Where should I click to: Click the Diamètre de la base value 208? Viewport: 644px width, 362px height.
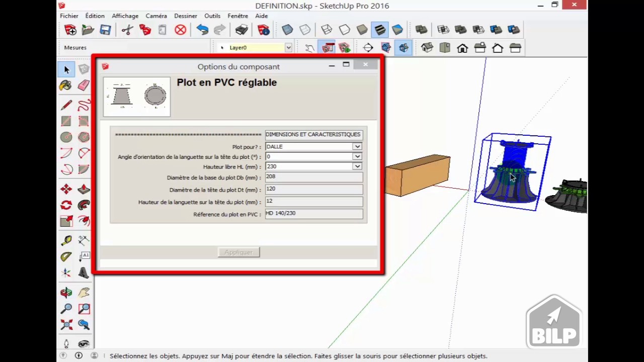click(x=314, y=177)
